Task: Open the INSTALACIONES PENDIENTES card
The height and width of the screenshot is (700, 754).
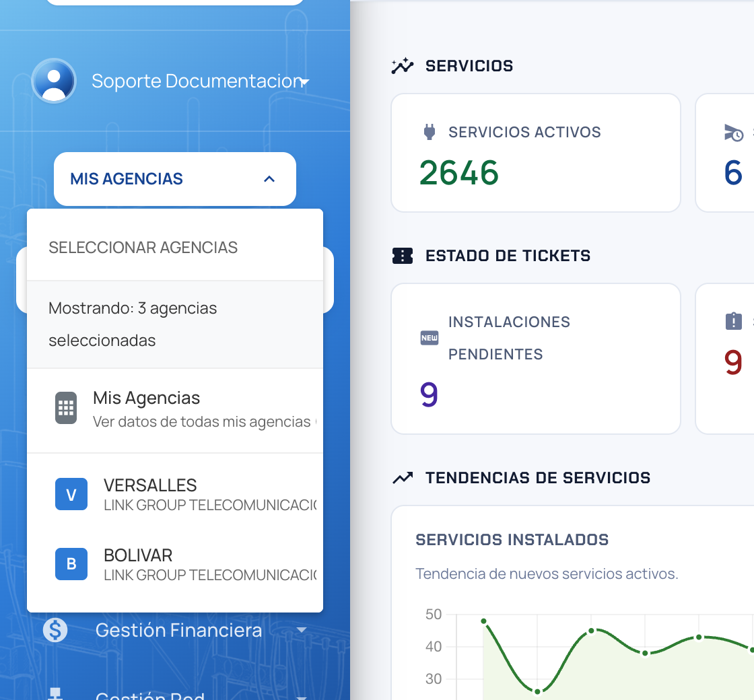Action: tap(536, 359)
